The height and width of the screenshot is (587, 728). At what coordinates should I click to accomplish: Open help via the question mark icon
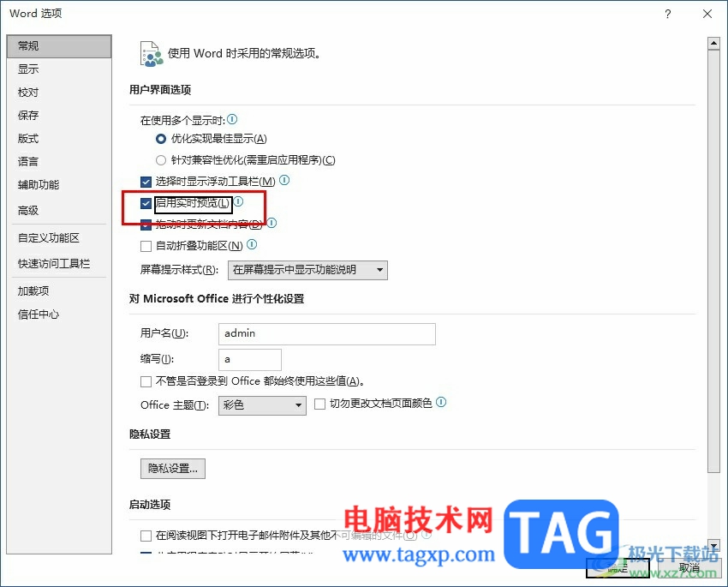pyautogui.click(x=668, y=14)
